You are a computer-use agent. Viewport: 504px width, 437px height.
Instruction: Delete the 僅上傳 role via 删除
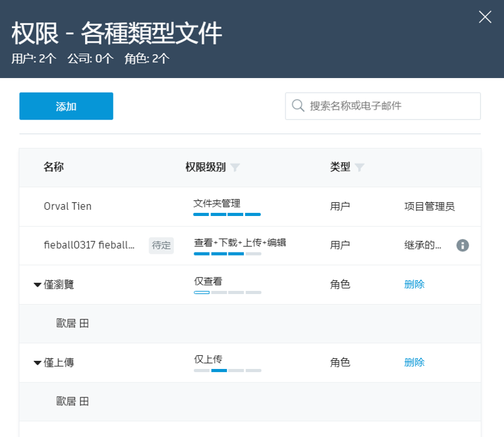click(415, 363)
